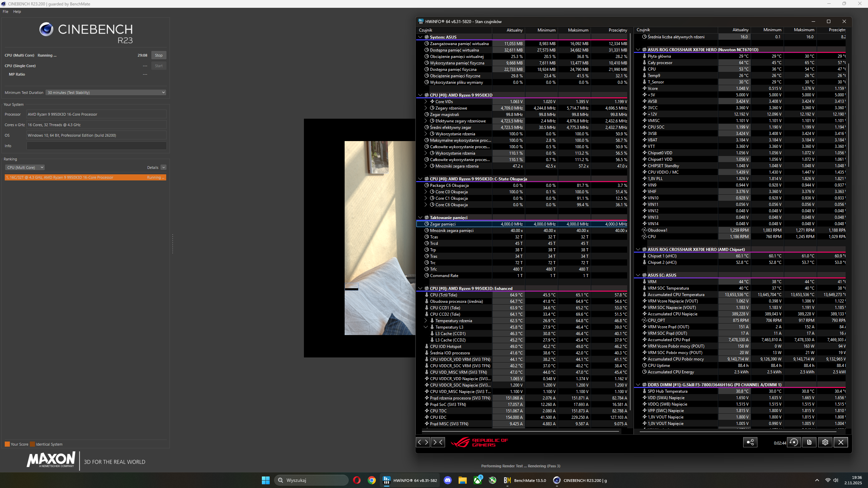Expand the Core VIDs sensor row
The width and height of the screenshot is (868, 488).
pos(426,101)
